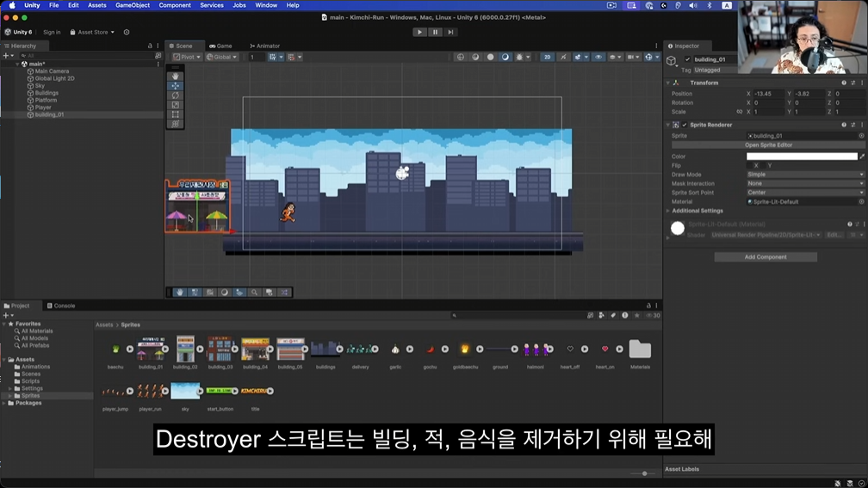Open the Console tab
The height and width of the screenshot is (488, 868).
click(61, 306)
